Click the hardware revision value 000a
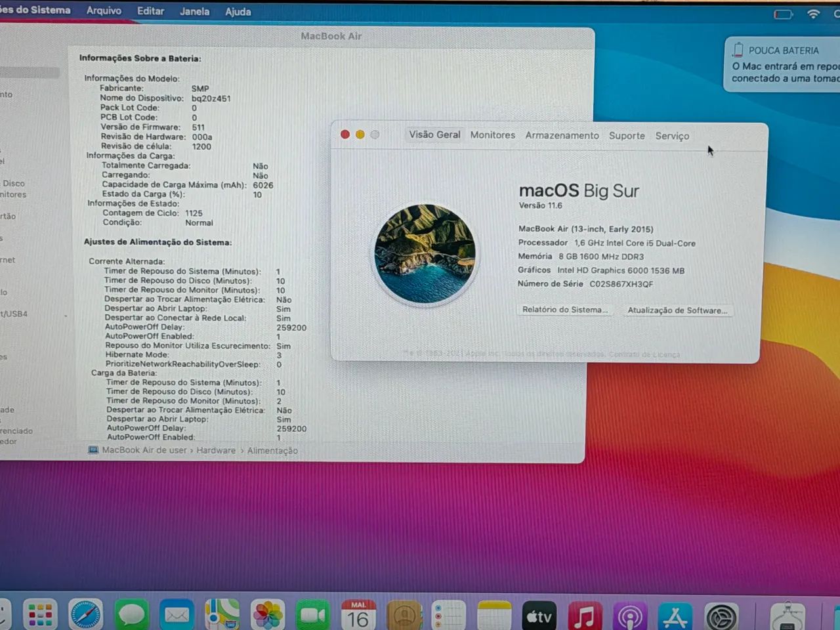The height and width of the screenshot is (630, 840). (202, 137)
